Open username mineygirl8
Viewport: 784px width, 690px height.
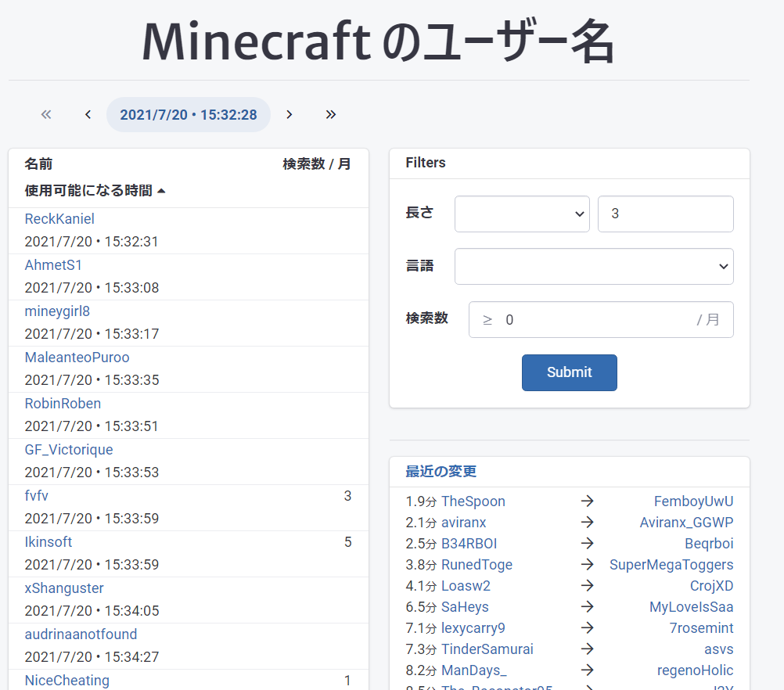57,311
